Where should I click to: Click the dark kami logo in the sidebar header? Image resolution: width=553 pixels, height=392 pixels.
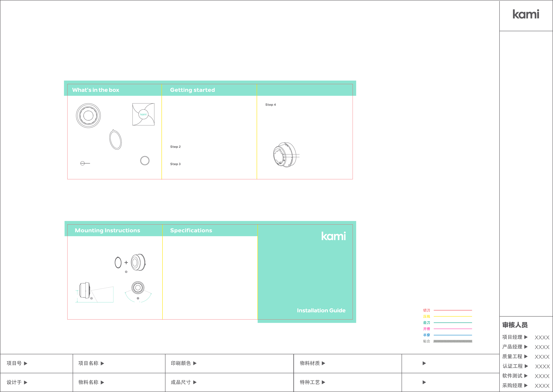pos(526,14)
